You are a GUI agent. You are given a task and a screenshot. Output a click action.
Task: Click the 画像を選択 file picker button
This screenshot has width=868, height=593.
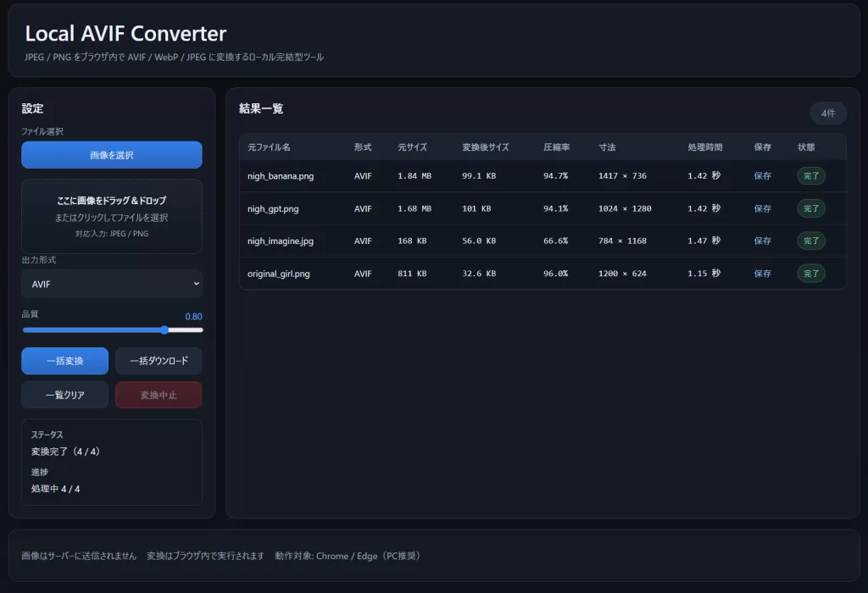click(111, 154)
